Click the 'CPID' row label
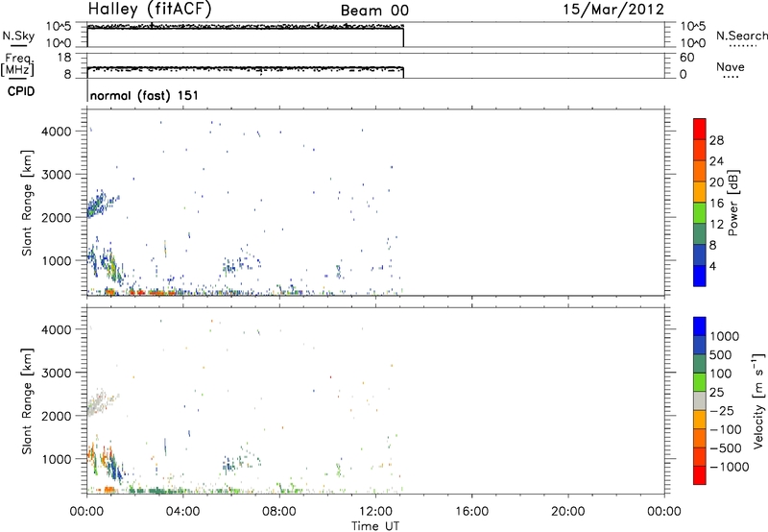Image resolution: width=768 pixels, height=532 pixels. [21, 91]
